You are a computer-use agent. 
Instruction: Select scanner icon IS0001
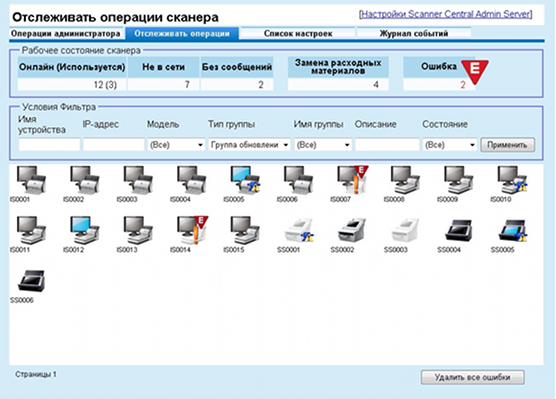pos(31,180)
